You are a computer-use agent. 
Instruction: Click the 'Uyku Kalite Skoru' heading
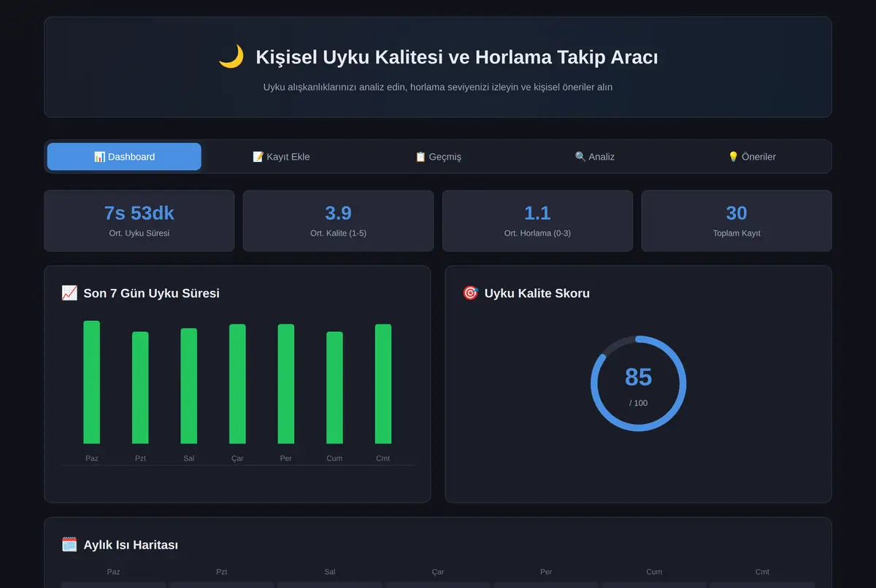[x=537, y=293]
